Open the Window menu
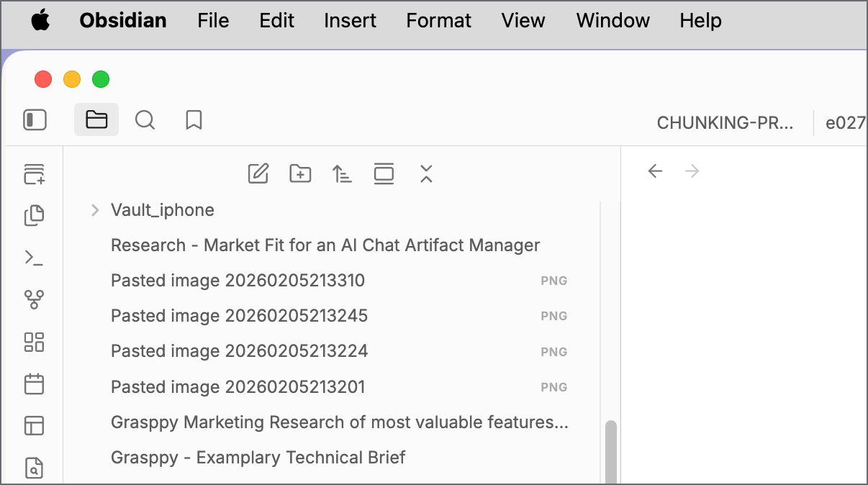 tap(613, 20)
